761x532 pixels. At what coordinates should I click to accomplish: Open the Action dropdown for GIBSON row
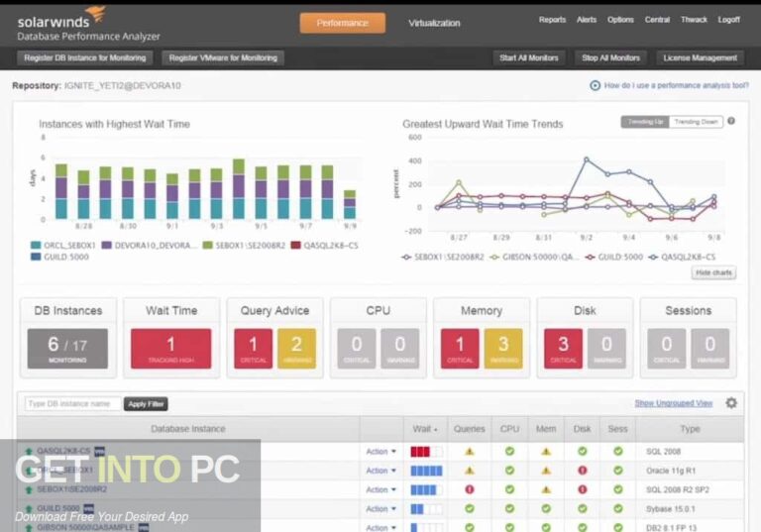coord(380,527)
